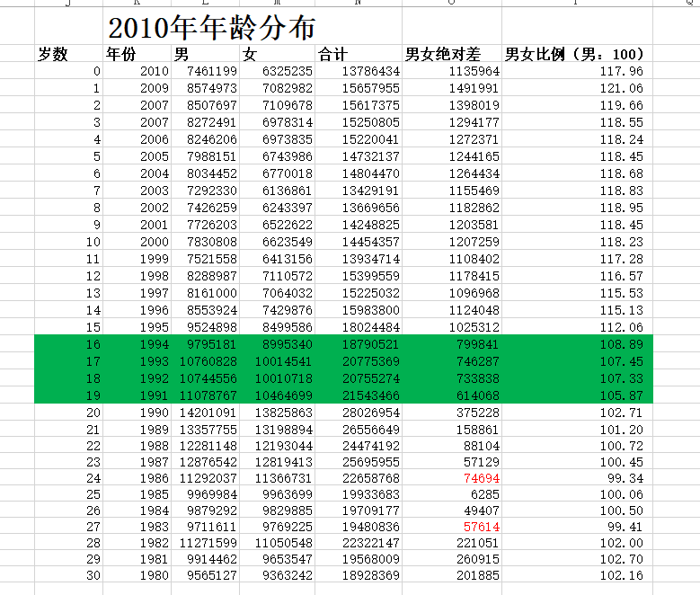Select year cell 1999
Screen dimensions: 700x595
(x=155, y=259)
